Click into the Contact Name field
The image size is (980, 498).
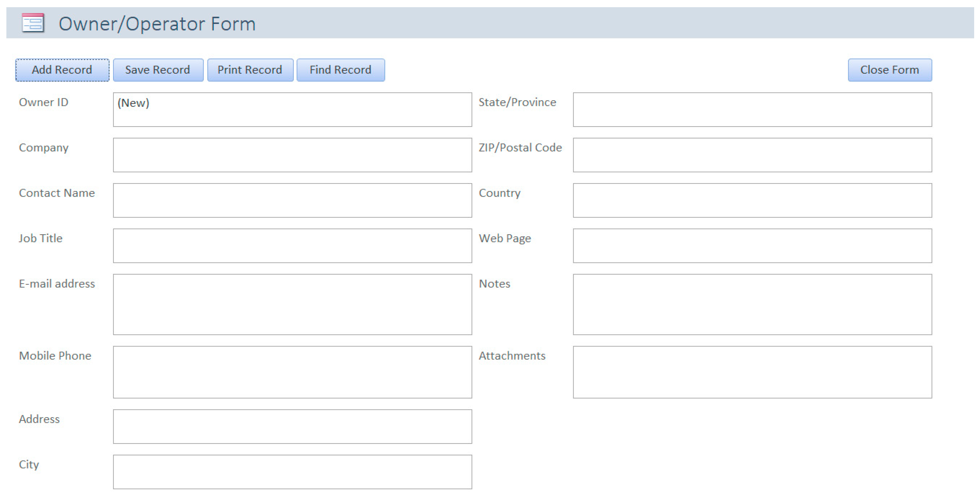[292, 200]
